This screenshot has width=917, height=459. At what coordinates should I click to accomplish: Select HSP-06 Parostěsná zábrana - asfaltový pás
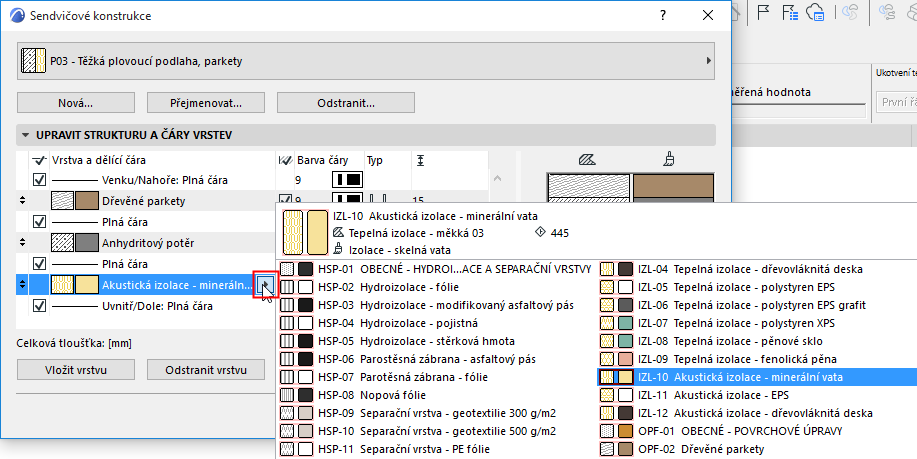point(437,359)
